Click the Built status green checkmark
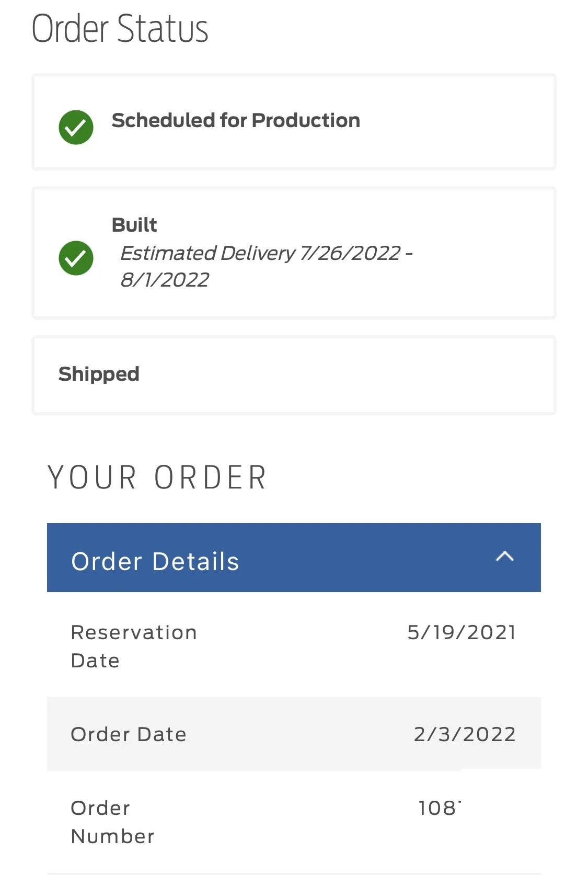588x875 pixels. (76, 258)
